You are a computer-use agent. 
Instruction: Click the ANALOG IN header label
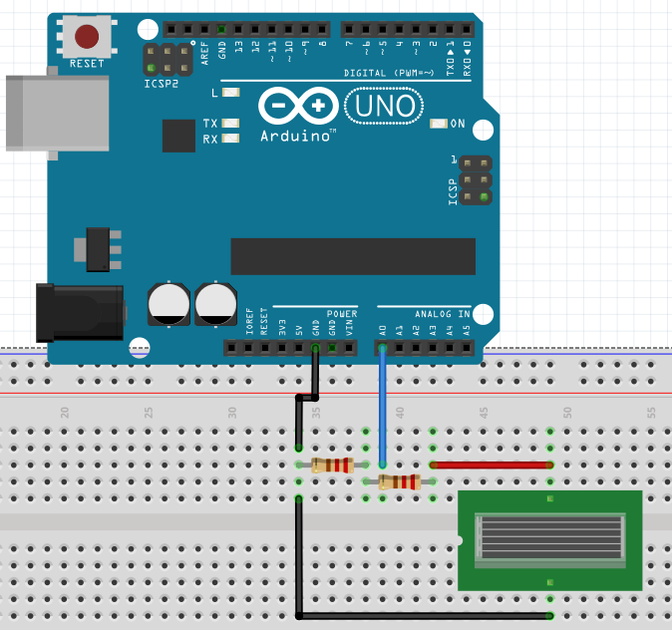[443, 314]
